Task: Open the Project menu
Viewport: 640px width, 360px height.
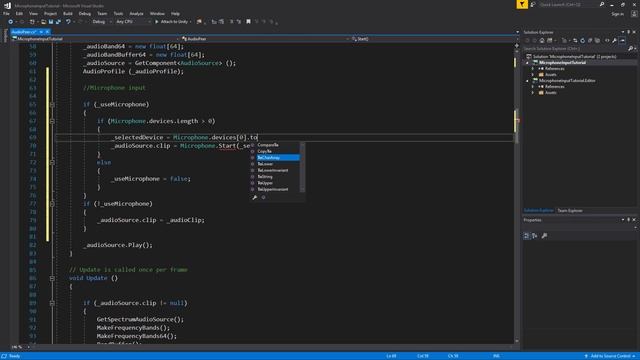Action: pyautogui.click(x=51, y=13)
